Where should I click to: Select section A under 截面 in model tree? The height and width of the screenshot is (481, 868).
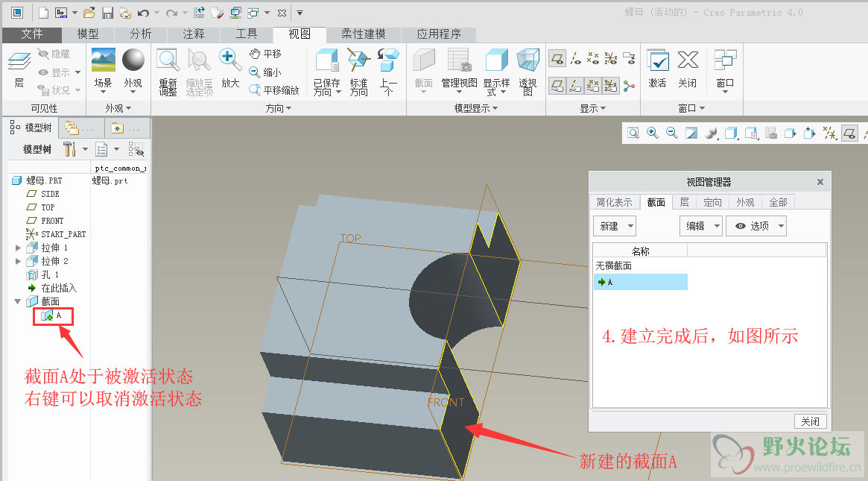pyautogui.click(x=51, y=315)
